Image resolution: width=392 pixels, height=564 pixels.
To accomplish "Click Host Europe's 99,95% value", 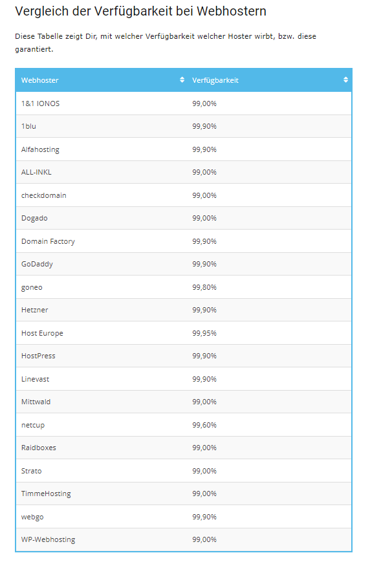I will coord(204,333).
